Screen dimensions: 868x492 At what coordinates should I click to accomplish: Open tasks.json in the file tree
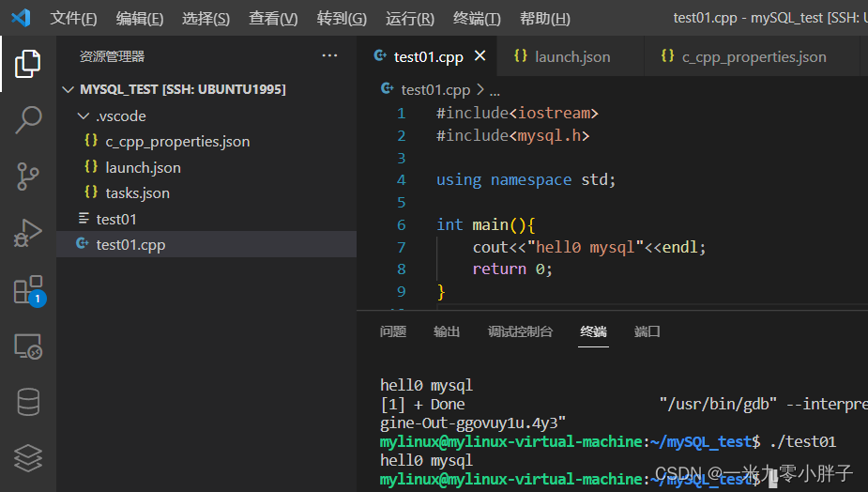[137, 193]
